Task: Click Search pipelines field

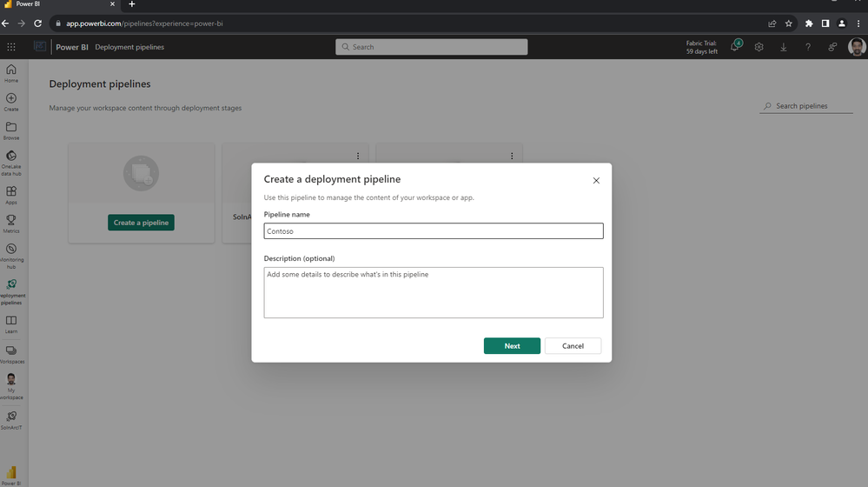Action: [806, 106]
